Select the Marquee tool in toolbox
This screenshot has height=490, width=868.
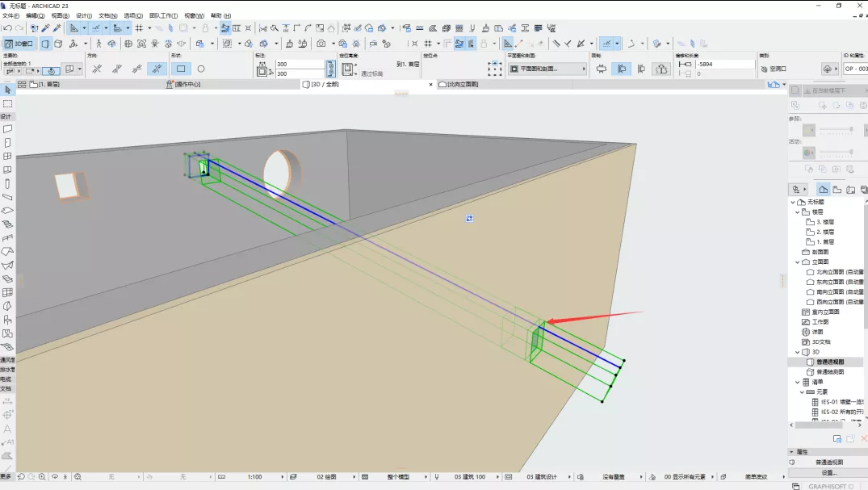[x=7, y=104]
